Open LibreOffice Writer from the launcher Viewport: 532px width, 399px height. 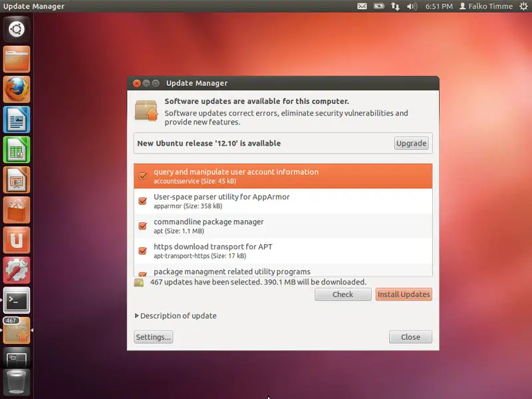pos(16,120)
